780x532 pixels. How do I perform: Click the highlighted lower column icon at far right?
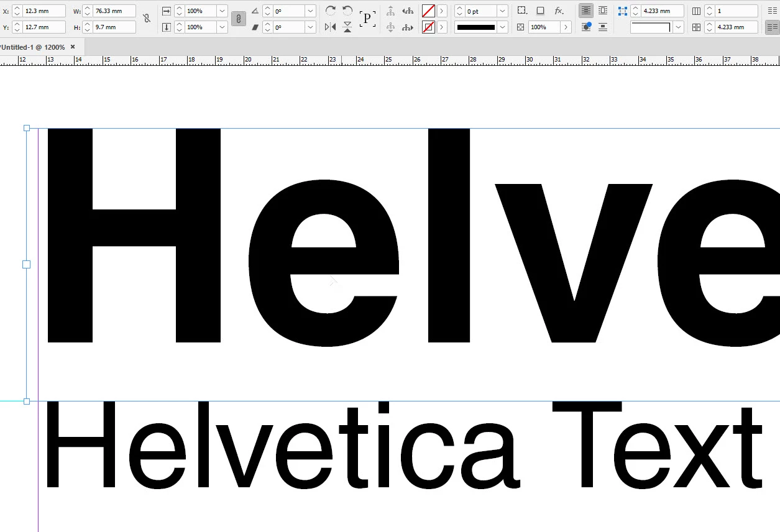point(773,27)
